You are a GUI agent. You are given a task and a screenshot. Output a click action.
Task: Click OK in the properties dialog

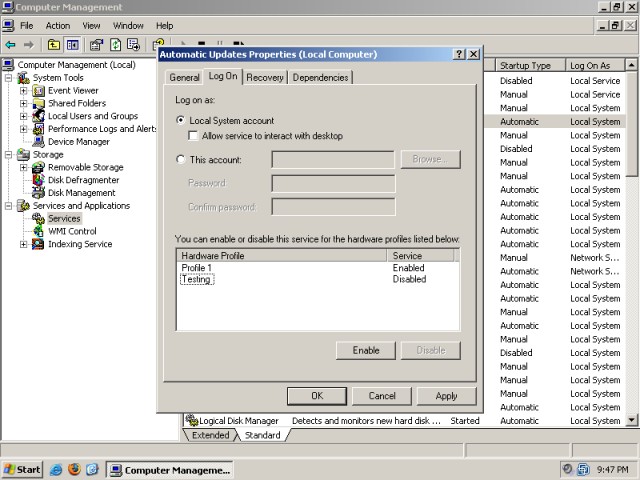click(x=317, y=396)
